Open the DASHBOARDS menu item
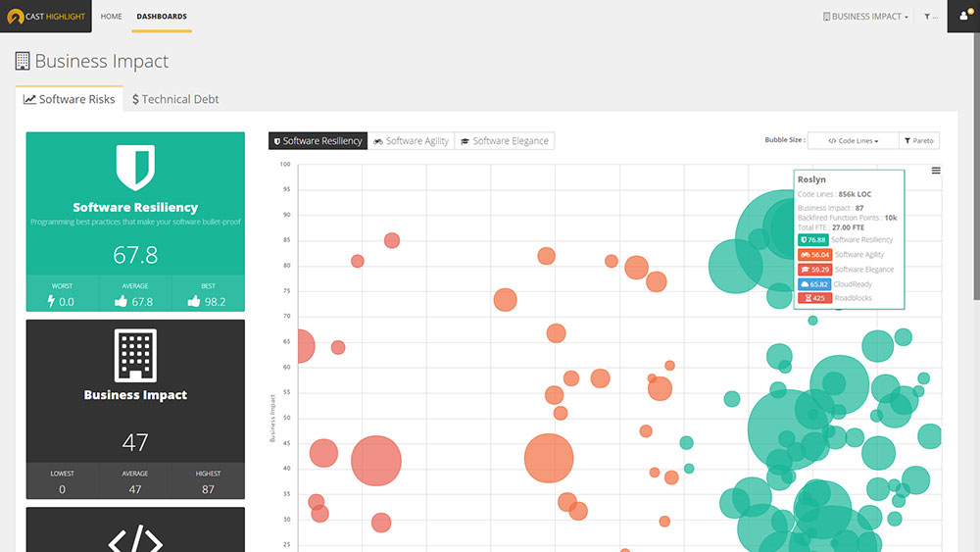Image resolution: width=980 pixels, height=552 pixels. pos(162,17)
